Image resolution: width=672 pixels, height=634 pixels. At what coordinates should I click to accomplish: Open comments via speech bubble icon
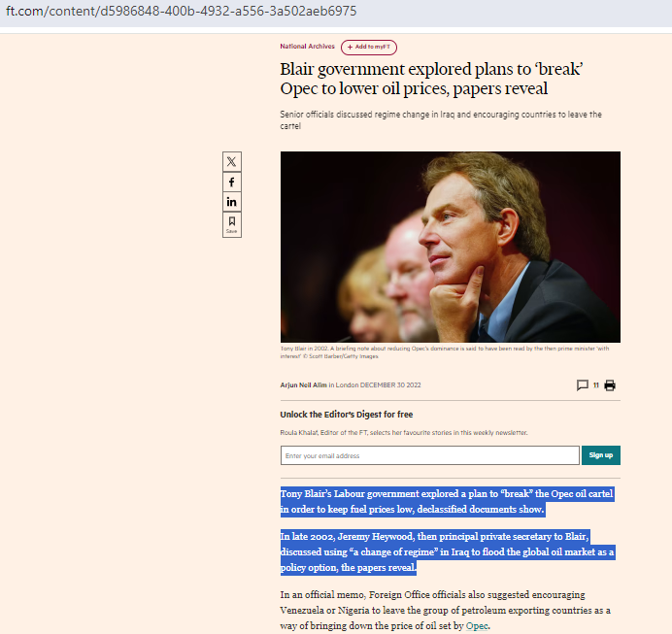coord(583,385)
